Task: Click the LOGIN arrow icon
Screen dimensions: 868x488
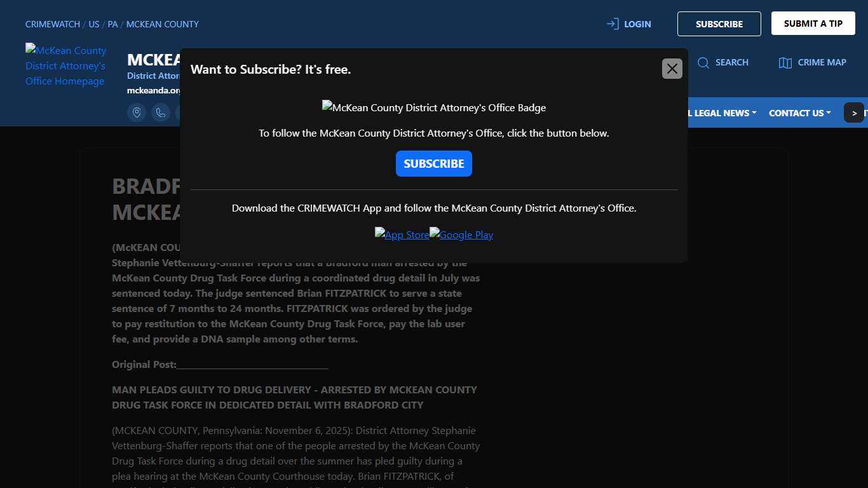Action: click(613, 24)
